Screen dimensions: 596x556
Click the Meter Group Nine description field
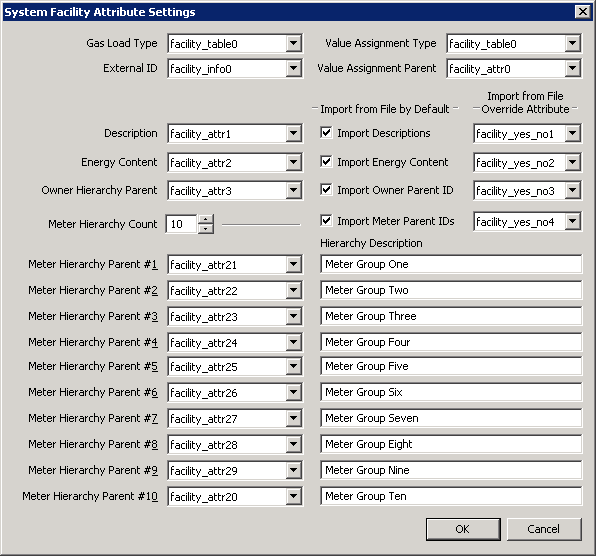pyautogui.click(x=451, y=470)
